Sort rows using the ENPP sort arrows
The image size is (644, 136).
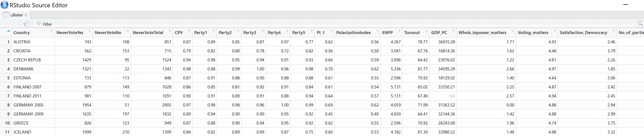pyautogui.click(x=399, y=31)
